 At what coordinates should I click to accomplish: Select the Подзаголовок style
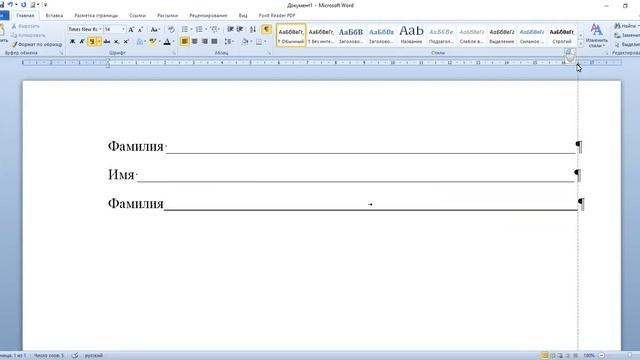(x=441, y=35)
